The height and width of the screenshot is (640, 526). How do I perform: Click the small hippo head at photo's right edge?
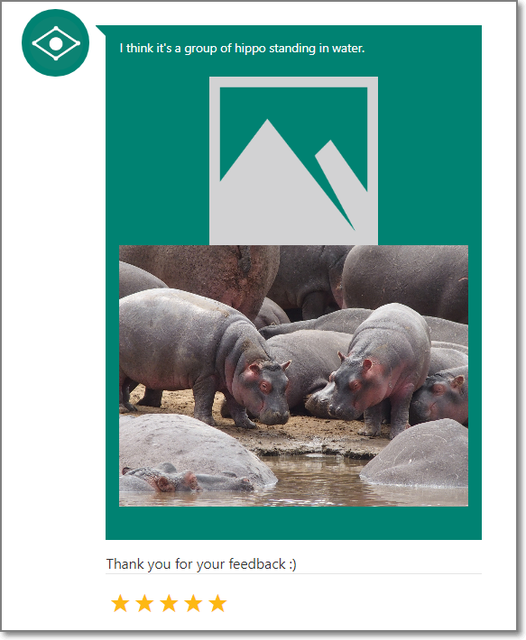click(x=443, y=398)
